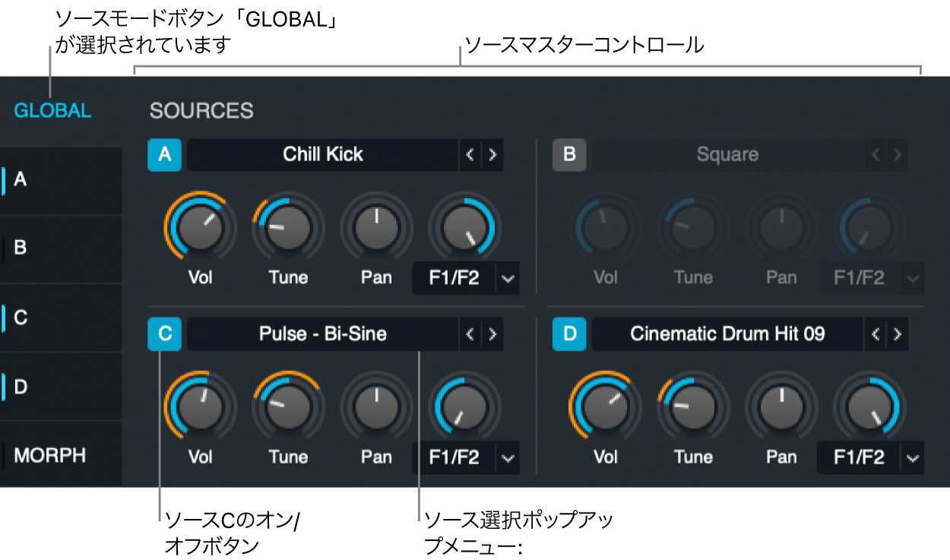Go to previous source for Pulse - Bi-Sine
Viewport: 950px width, 560px height.
pos(470,334)
